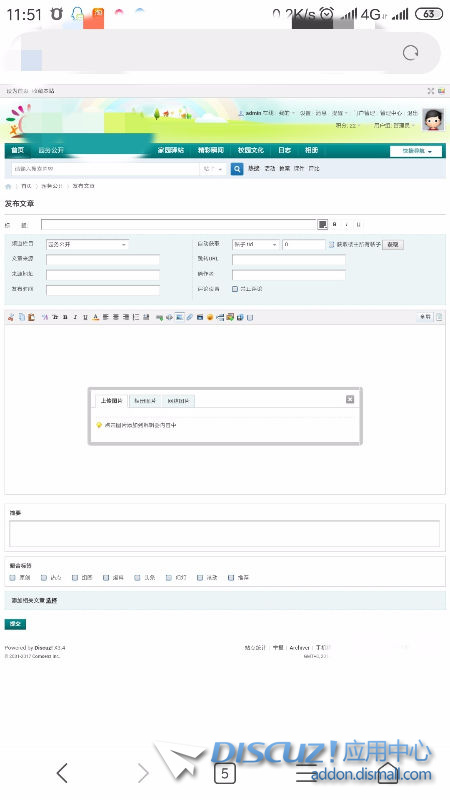450x800 pixels.
Task: Click the Archiver link in footer
Action: tap(299, 647)
